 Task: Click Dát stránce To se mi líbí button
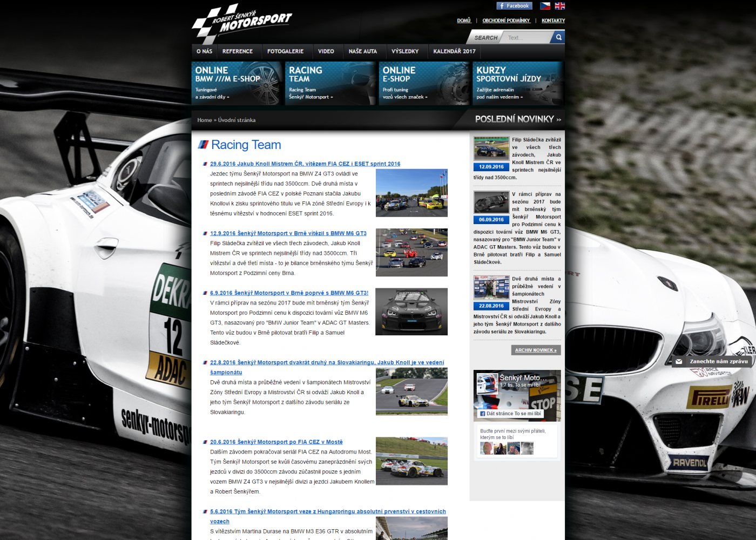(510, 414)
